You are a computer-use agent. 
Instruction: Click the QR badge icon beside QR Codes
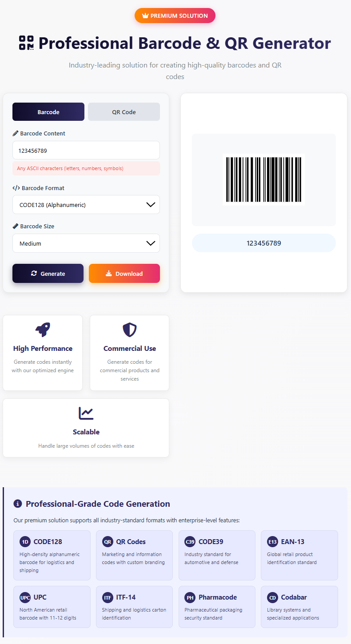pos(108,541)
